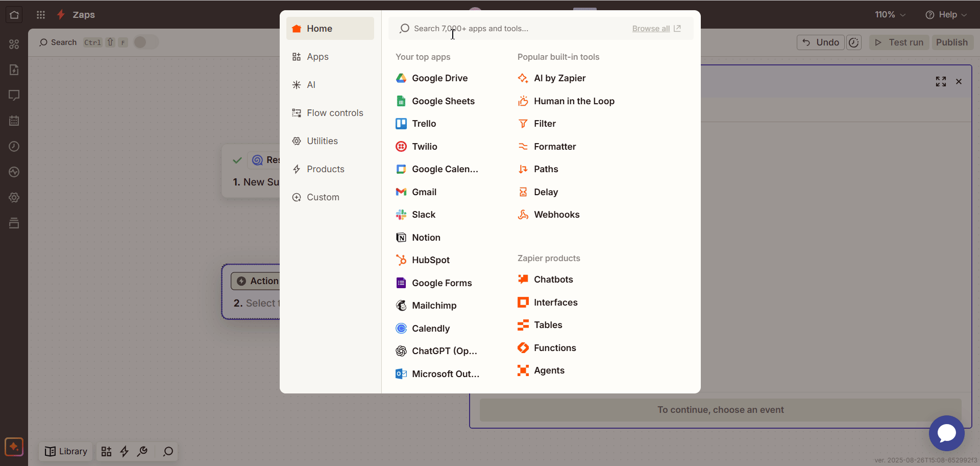Add a Filter step
This screenshot has width=980, height=466.
point(537,124)
